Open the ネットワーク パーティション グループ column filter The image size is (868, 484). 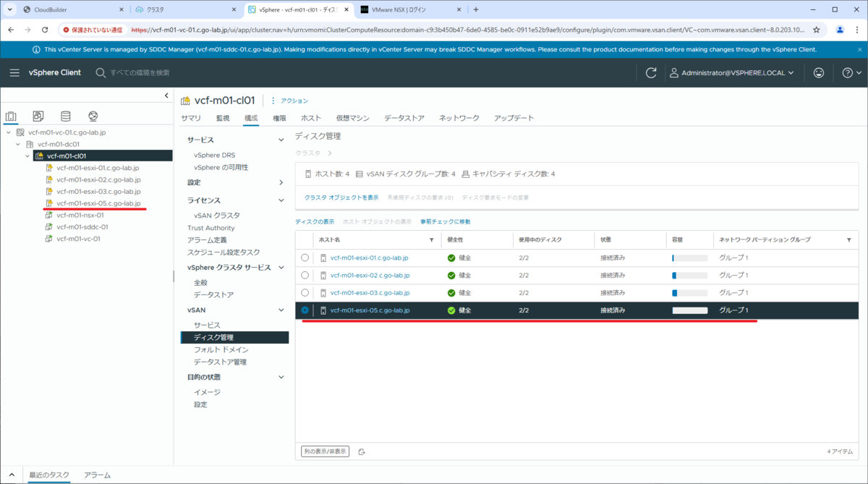pos(849,239)
